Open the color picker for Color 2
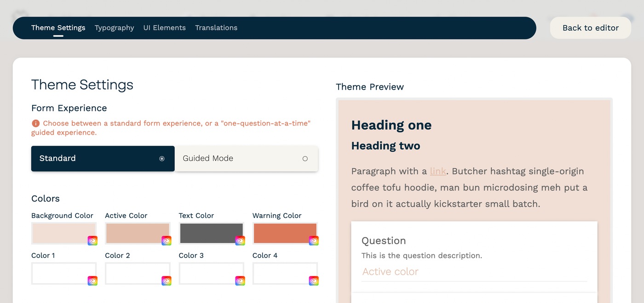644x303 pixels. (166, 280)
